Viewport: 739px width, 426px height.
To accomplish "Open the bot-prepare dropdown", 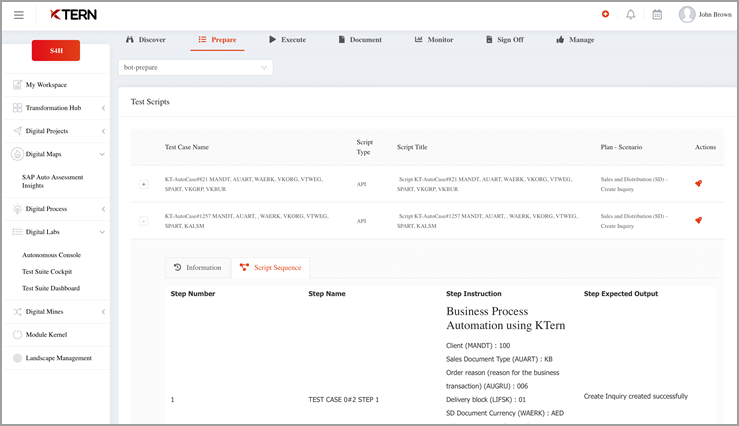I will (196, 67).
